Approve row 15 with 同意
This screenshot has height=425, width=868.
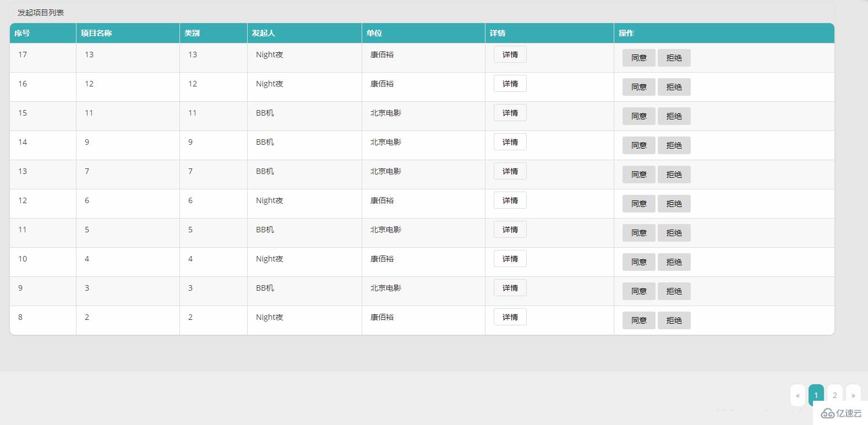pos(638,116)
